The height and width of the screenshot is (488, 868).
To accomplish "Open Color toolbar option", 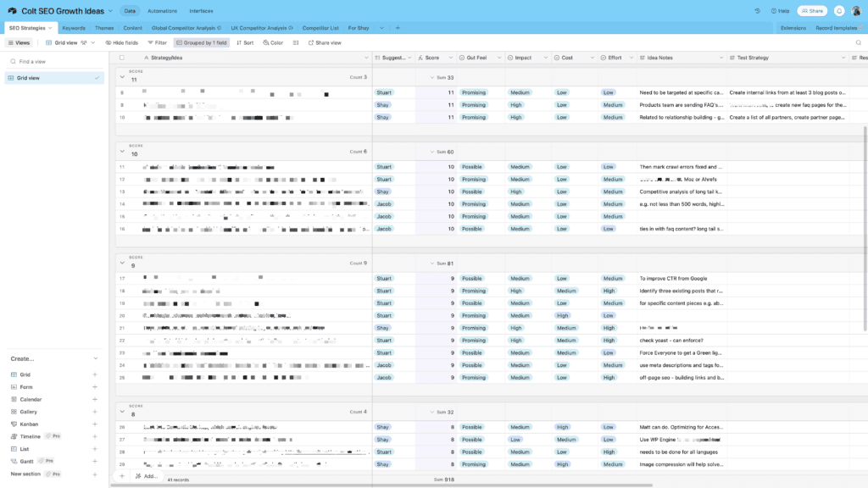I will (x=273, y=42).
